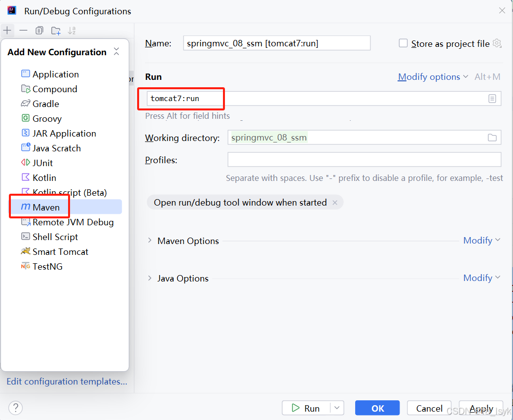
Task: Click the Run button
Action: pos(305,408)
